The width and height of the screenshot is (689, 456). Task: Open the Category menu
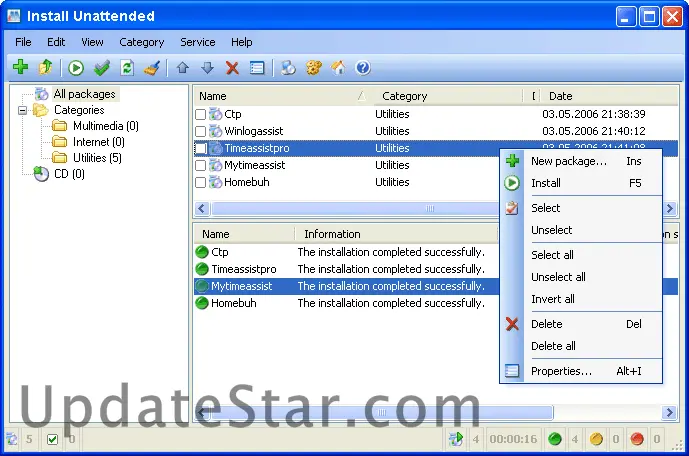[x=141, y=42]
